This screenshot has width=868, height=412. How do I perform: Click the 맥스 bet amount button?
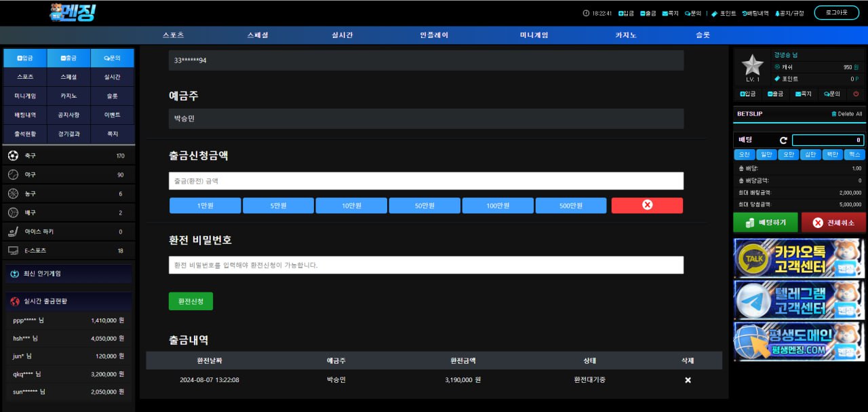click(x=855, y=155)
